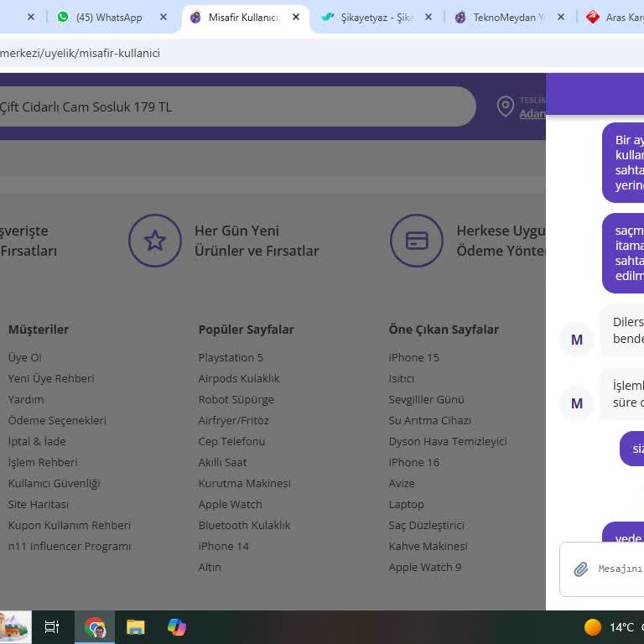This screenshot has height=644, width=644.
Task: Click the weather 14°C widget
Action: [x=614, y=627]
